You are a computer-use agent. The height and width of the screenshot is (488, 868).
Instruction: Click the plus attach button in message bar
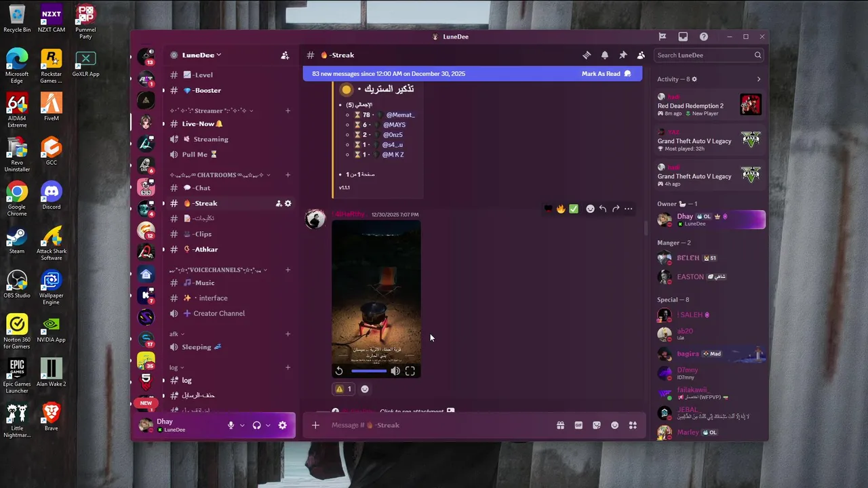click(315, 425)
